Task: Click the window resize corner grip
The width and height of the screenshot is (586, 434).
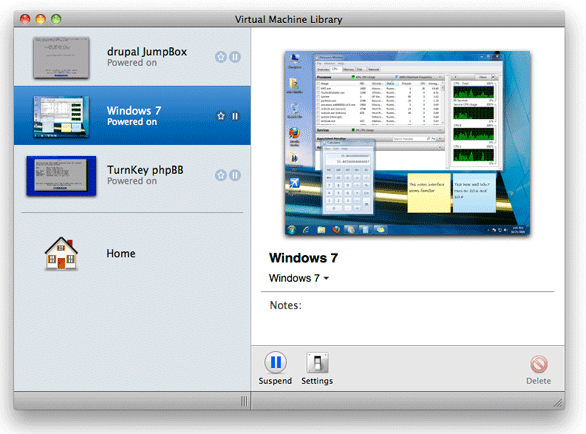Action: coord(558,402)
